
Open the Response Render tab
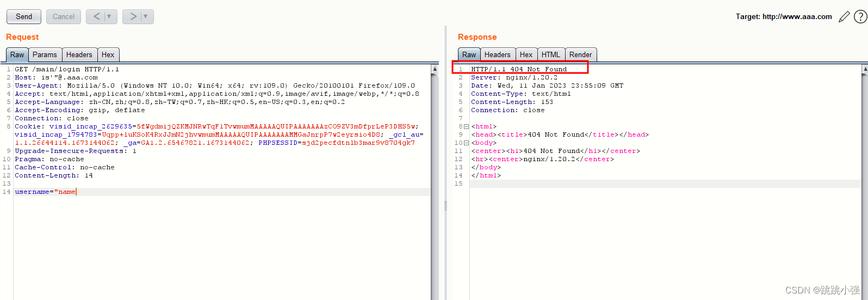581,54
